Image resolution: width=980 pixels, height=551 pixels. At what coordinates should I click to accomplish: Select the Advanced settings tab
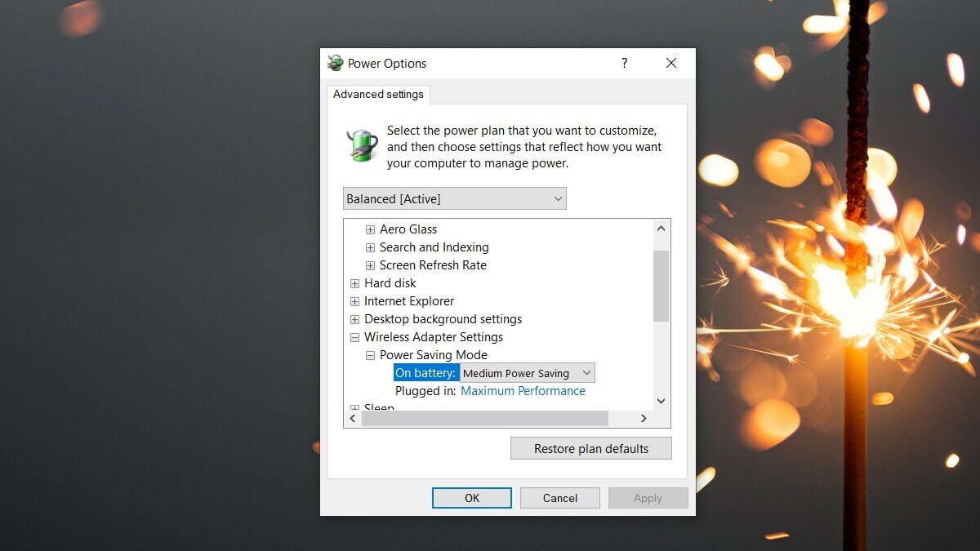[x=378, y=94]
